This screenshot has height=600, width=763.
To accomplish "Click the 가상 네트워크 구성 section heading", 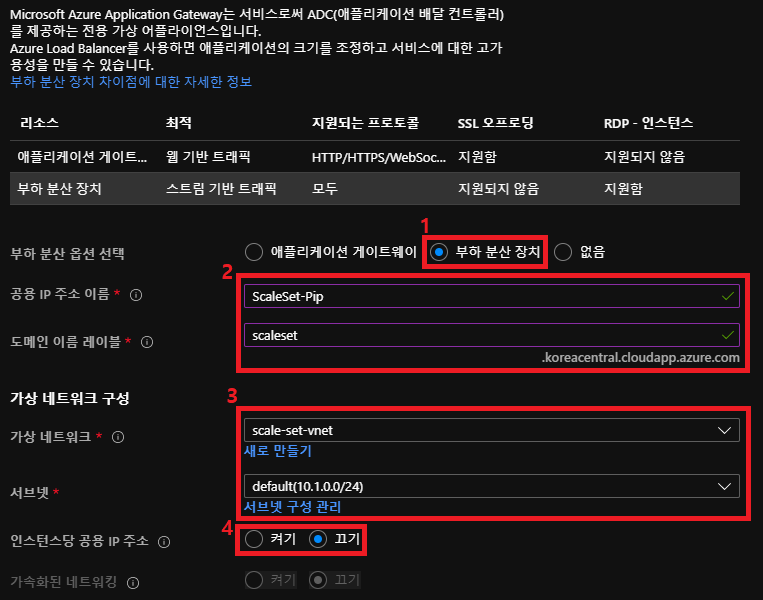I will (70, 399).
